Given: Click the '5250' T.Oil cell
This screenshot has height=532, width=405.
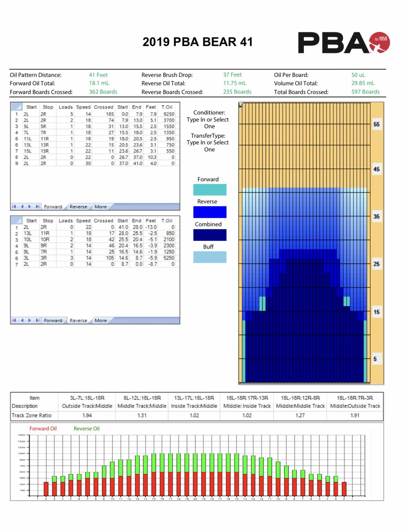Looking at the screenshot, I should click(169, 258).
